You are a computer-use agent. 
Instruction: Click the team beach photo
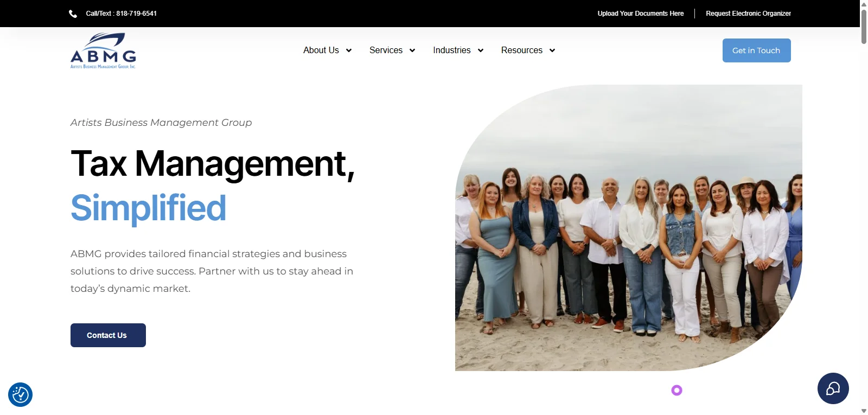pyautogui.click(x=628, y=228)
